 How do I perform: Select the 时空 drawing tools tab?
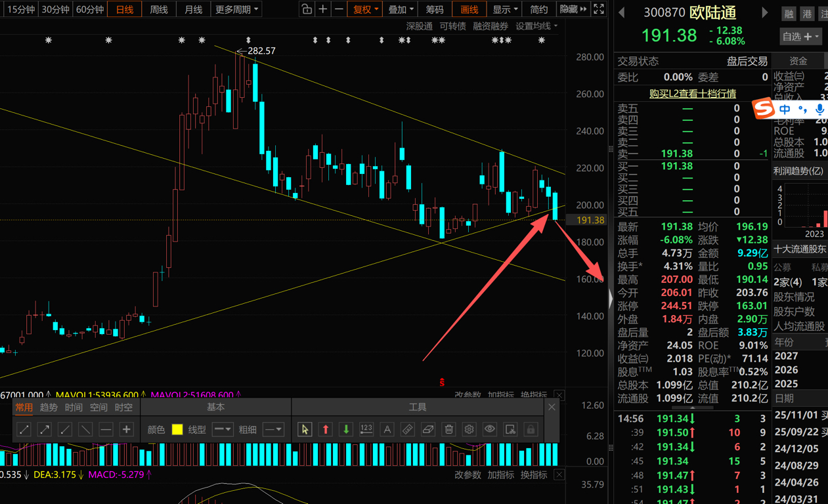pyautogui.click(x=123, y=408)
